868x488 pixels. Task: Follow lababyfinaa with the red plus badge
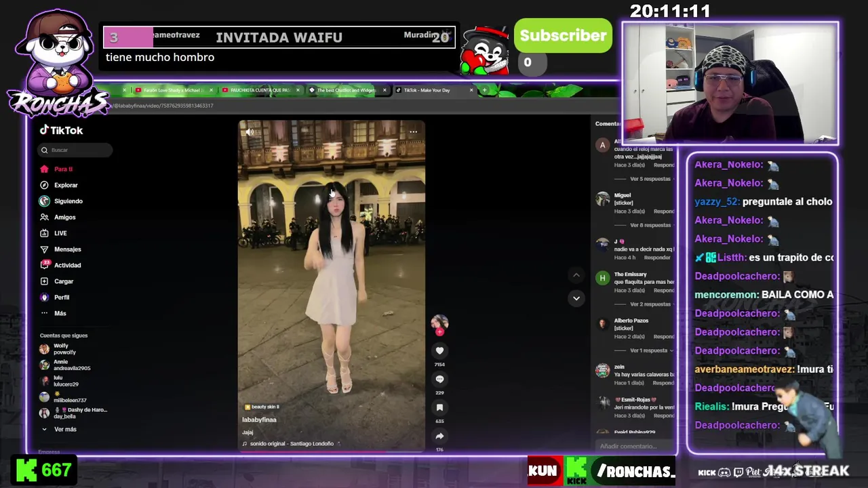[x=439, y=332]
